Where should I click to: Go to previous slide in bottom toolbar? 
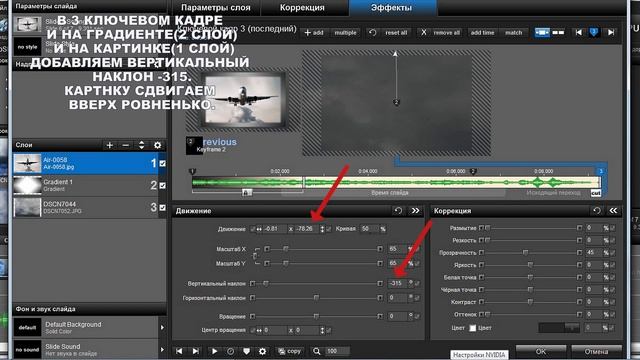coord(179,351)
